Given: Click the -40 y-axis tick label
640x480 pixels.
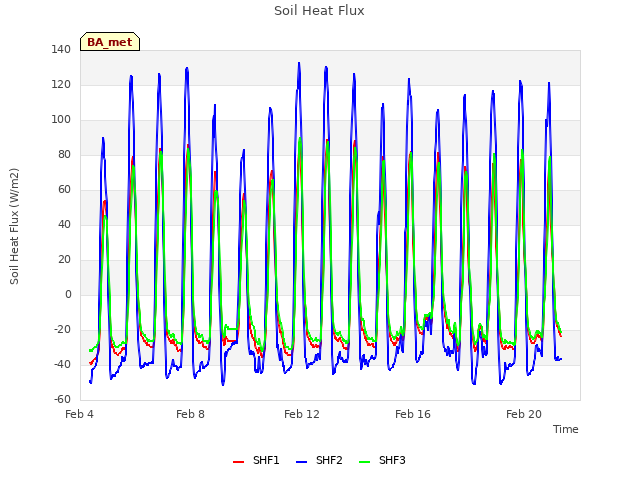Looking at the screenshot, I should (x=62, y=364).
